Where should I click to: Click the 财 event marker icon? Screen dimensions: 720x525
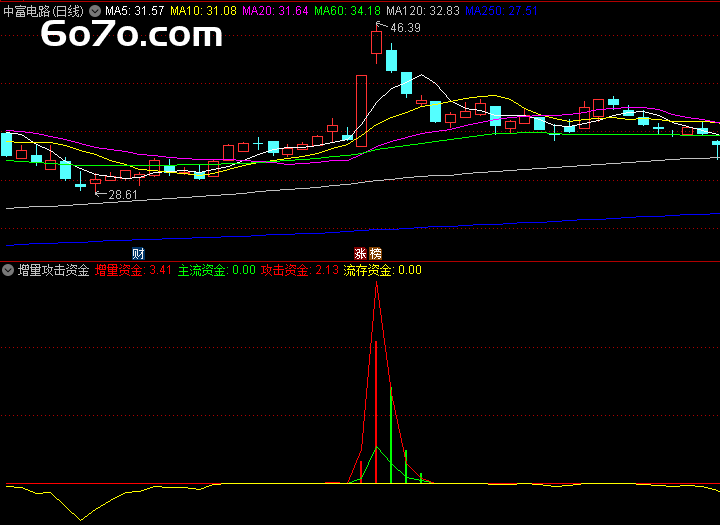(138, 254)
